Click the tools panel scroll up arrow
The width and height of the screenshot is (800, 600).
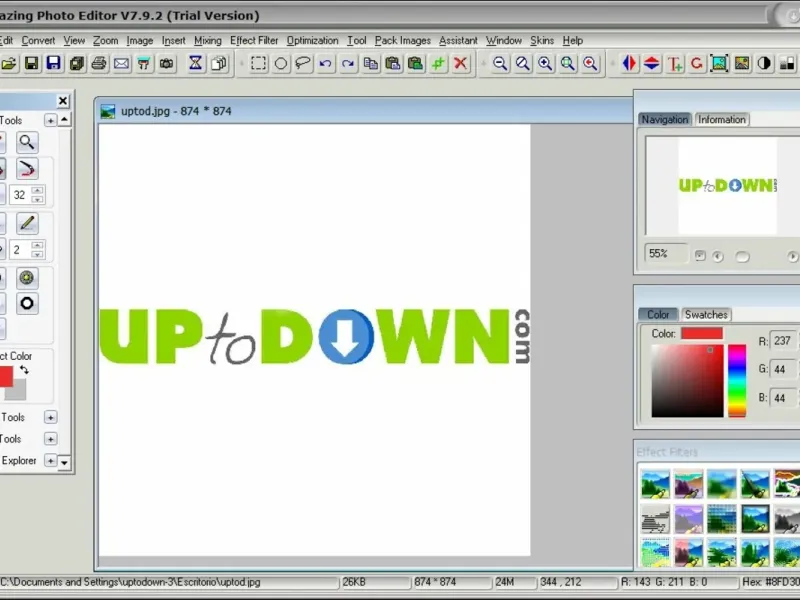click(x=64, y=120)
